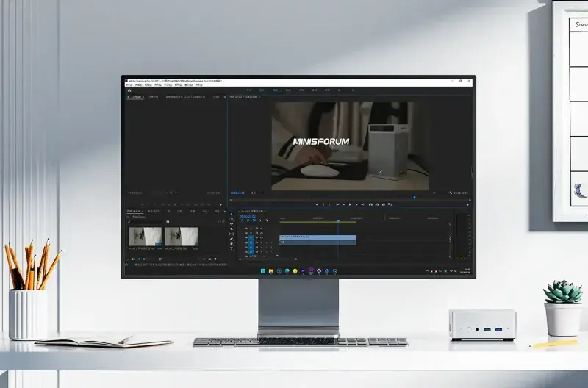Toggle the highlighted V1 video track target
Viewport: 588px width, 388px height.
[251, 237]
